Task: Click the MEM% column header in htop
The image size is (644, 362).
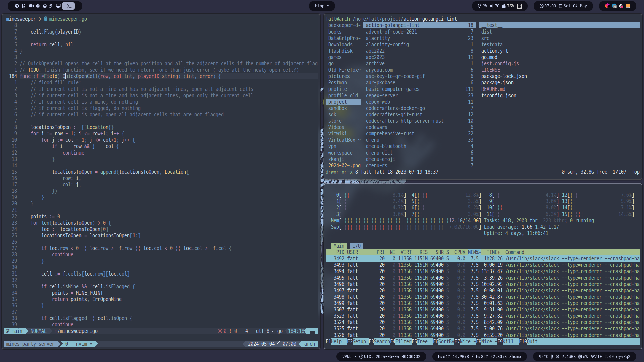Action: pos(474,252)
